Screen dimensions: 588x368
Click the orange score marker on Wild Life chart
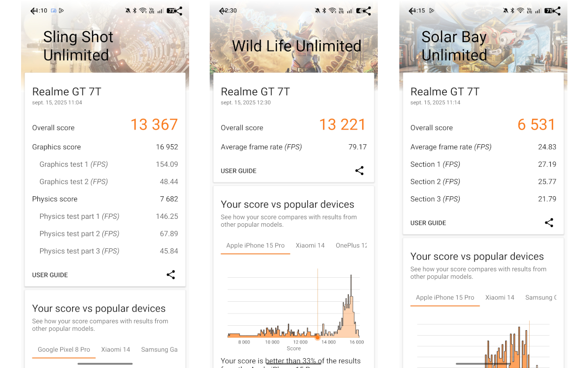(318, 337)
